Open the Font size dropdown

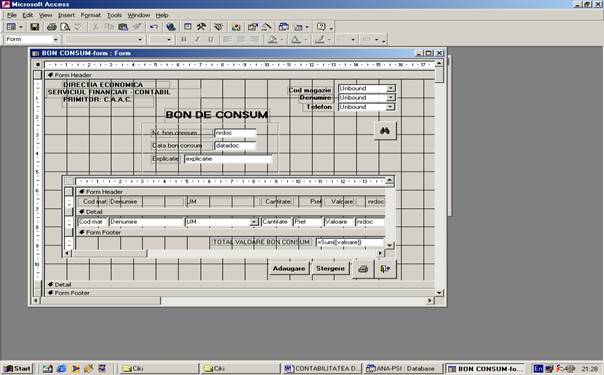[x=169, y=39]
